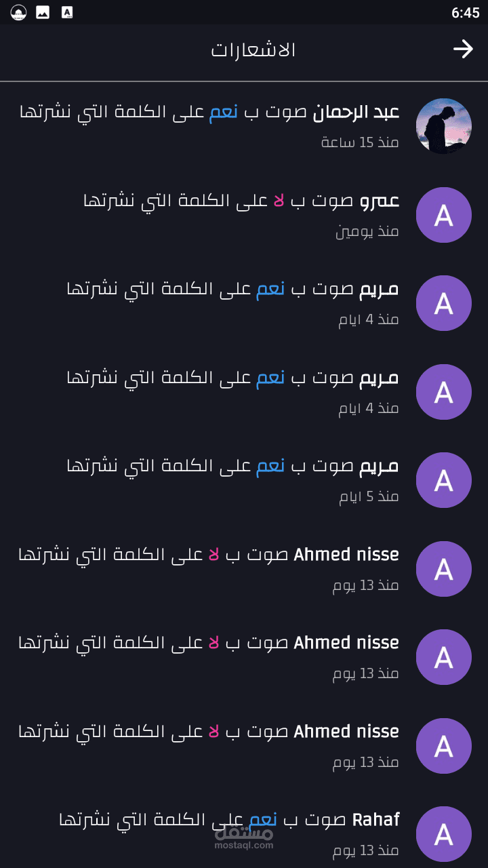Open عبد الرحمان's profile photo avatar

click(443, 126)
